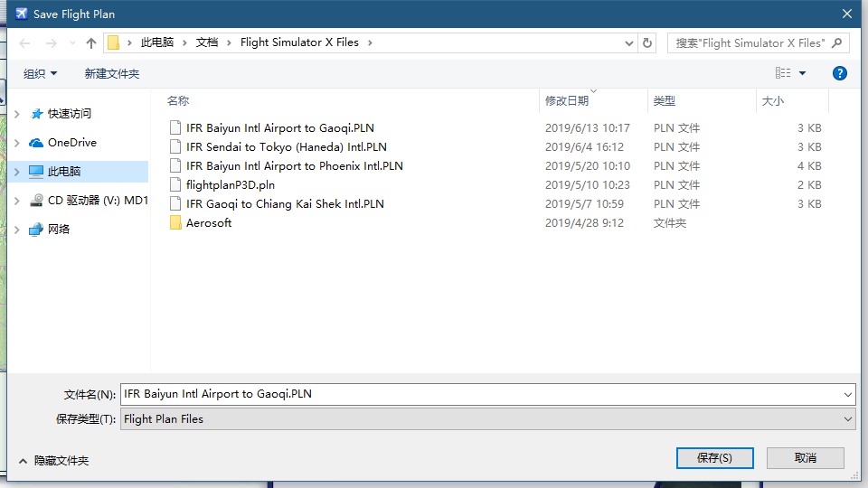868x488 pixels.
Task: Go forward using the forward arrow
Action: click(51, 43)
